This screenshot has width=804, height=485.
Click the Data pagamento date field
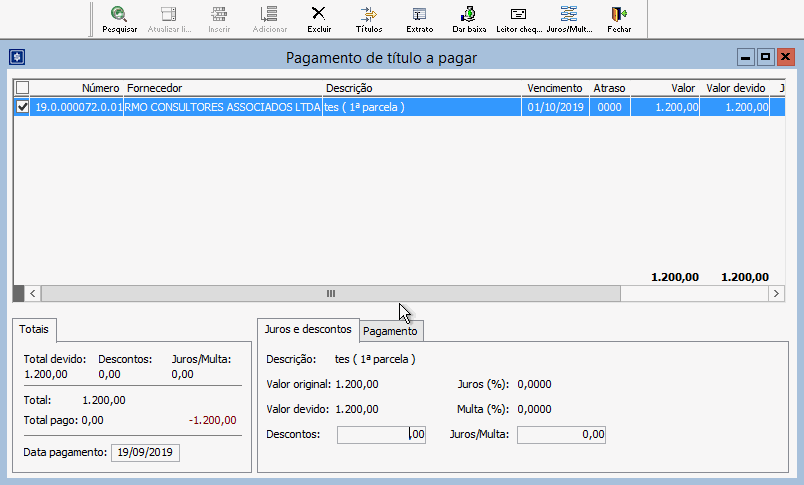point(145,452)
